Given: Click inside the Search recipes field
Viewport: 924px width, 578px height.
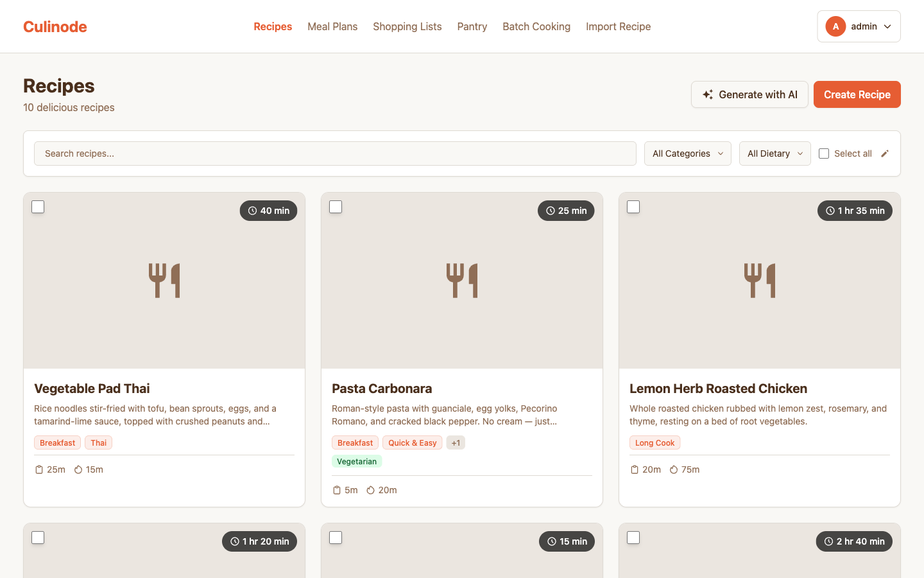Looking at the screenshot, I should pos(334,153).
